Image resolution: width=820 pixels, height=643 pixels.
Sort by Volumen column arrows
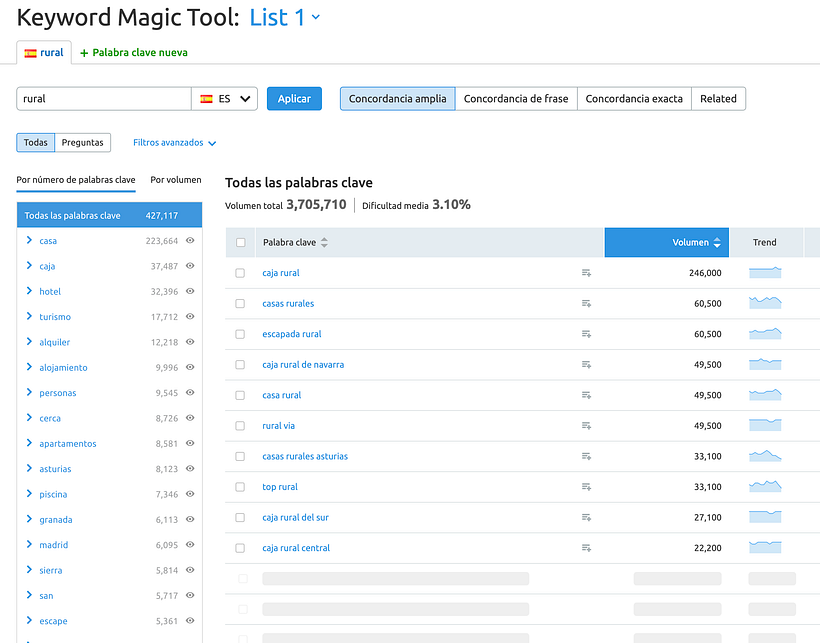click(x=717, y=243)
